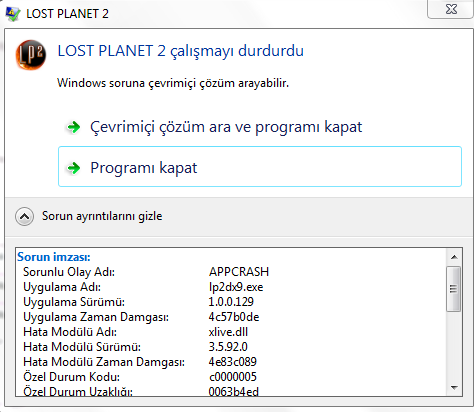Click the 'c0000005' exception code value
Screen dimensions: 474x412
point(233,377)
